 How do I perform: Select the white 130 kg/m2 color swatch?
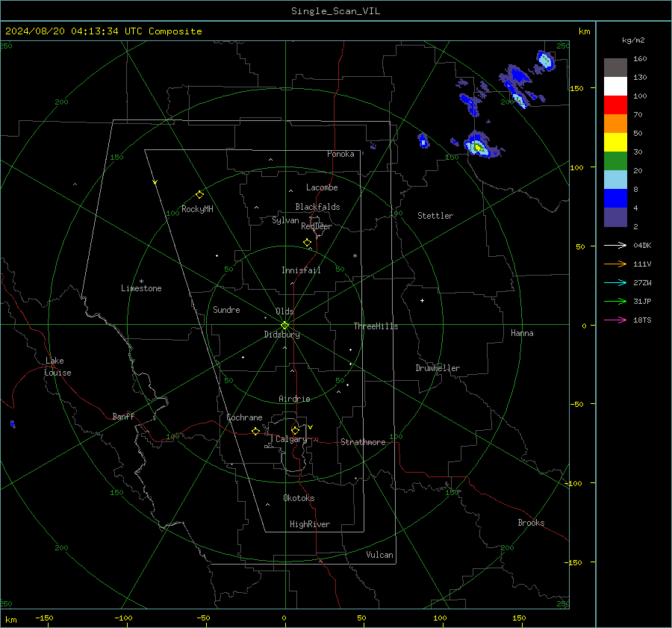pos(615,87)
